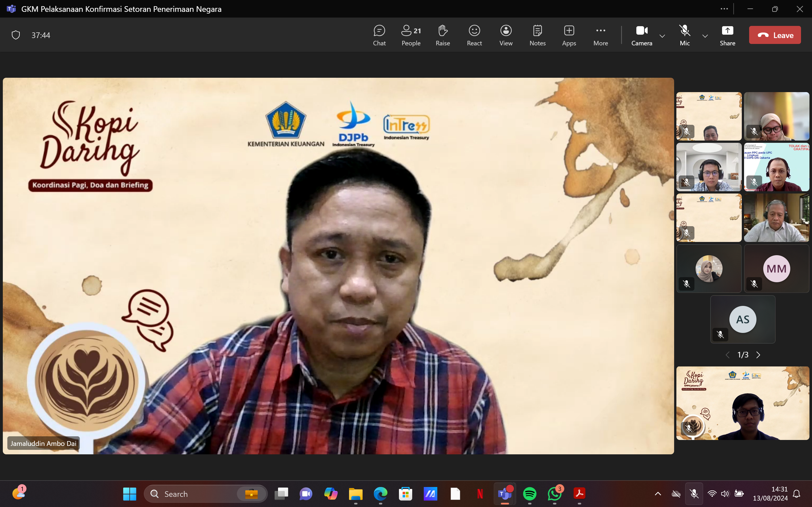The width and height of the screenshot is (812, 507).
Task: Open the Apps panel
Action: 569,35
